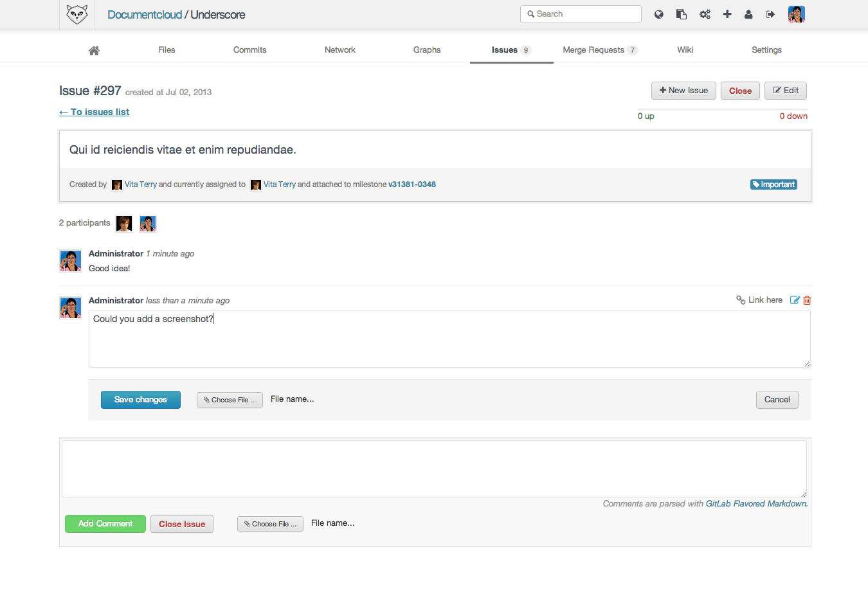
Task: Follow the 'To issues list' link
Action: 95,112
